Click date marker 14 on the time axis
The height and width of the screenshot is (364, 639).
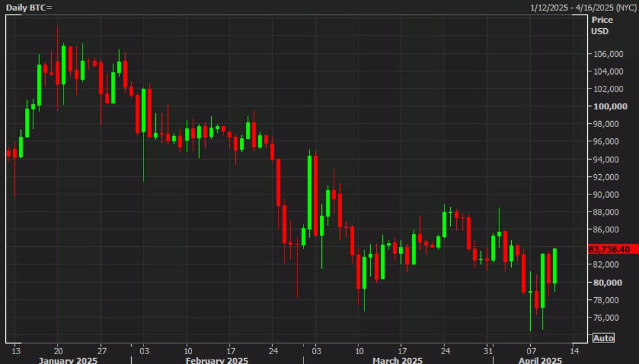click(573, 350)
